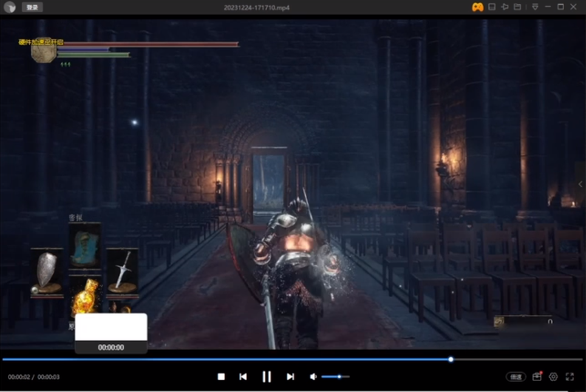Enter fullscreen mode
Screen dimensions: 586x392
[570, 377]
